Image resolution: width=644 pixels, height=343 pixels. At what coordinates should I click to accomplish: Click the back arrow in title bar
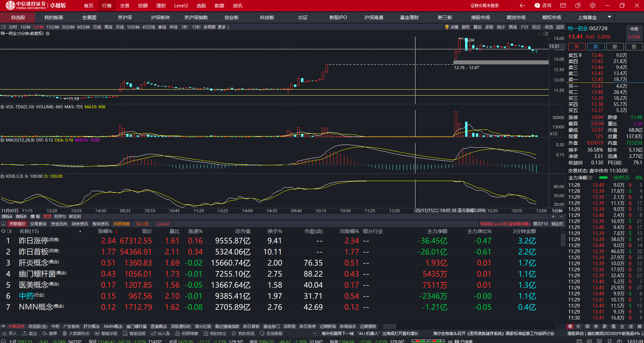[x=523, y=5]
